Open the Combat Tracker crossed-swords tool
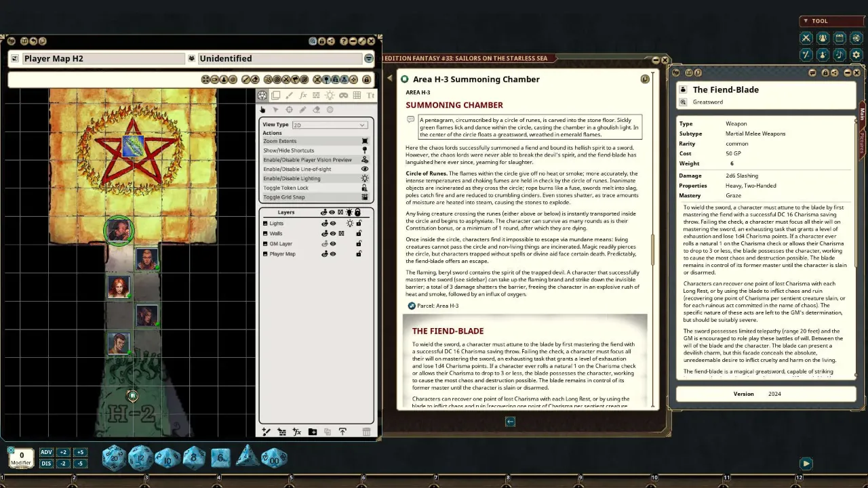Viewport: 868px width, 488px height. [x=806, y=38]
